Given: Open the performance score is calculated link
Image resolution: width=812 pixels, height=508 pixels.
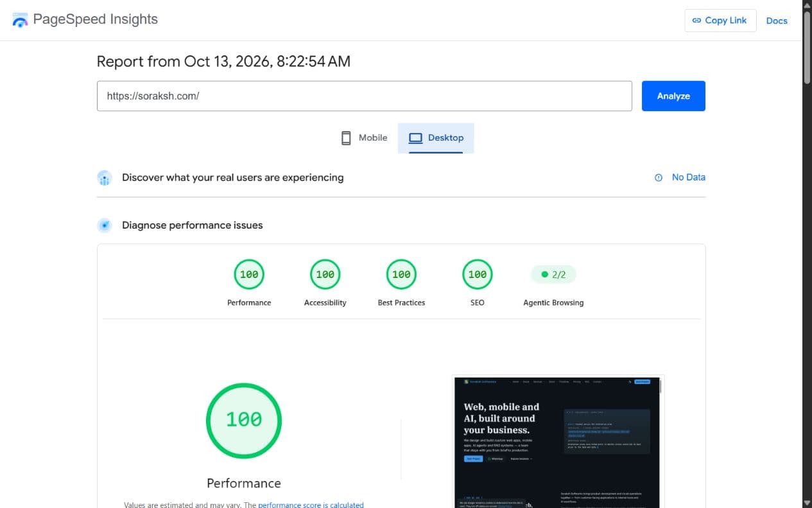Looking at the screenshot, I should point(311,505).
